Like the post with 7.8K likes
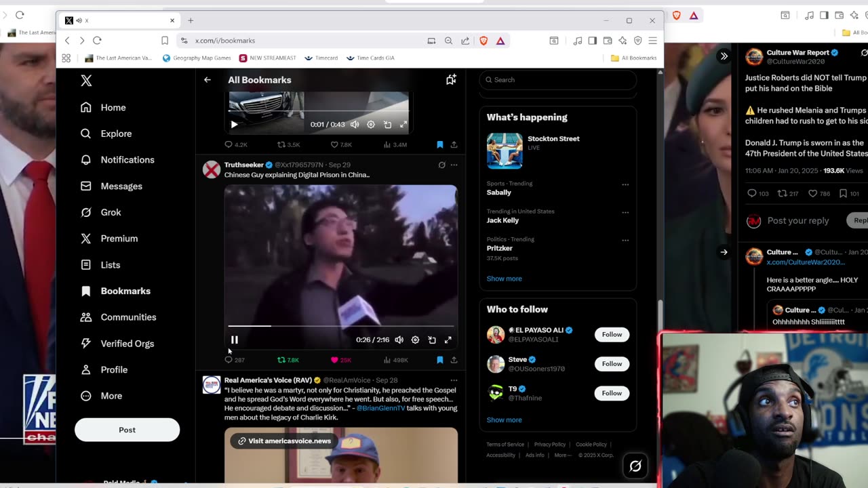Image resolution: width=868 pixels, height=488 pixels. pos(341,144)
